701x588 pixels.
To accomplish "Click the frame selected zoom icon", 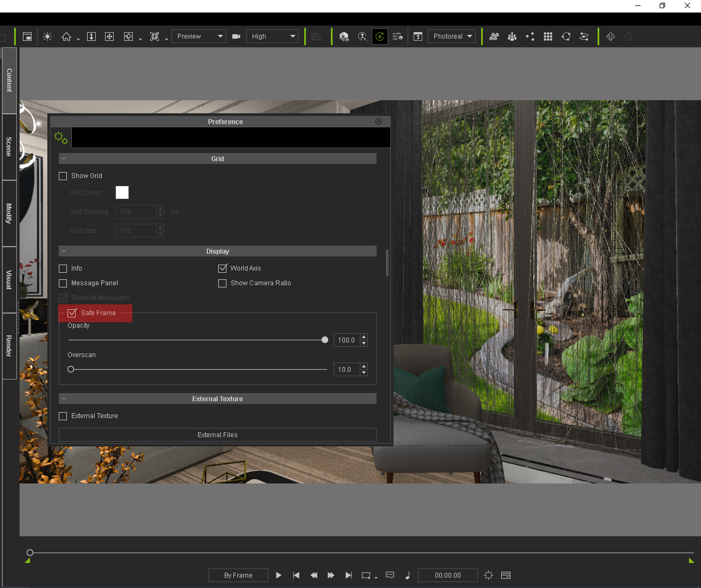I will [x=155, y=36].
